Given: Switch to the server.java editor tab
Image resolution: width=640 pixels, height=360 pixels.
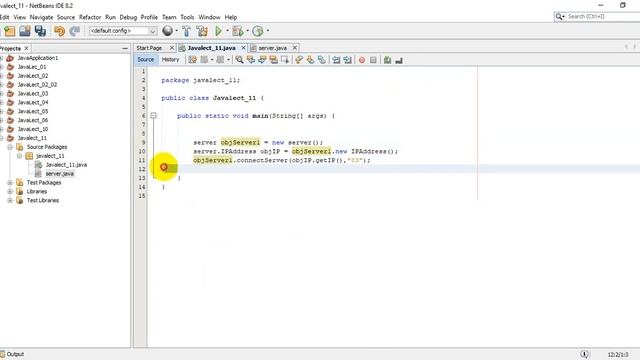Looking at the screenshot, I should [272, 48].
